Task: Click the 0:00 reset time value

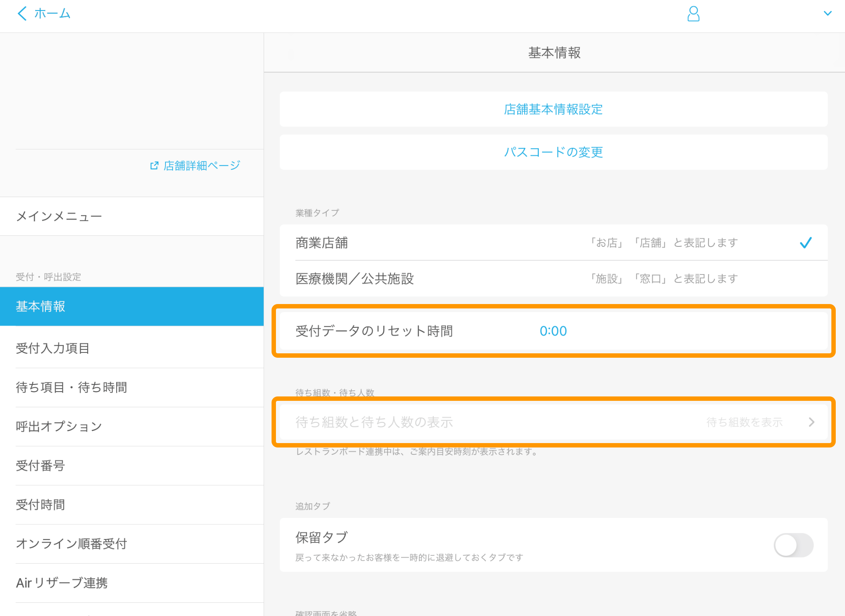Action: point(553,331)
